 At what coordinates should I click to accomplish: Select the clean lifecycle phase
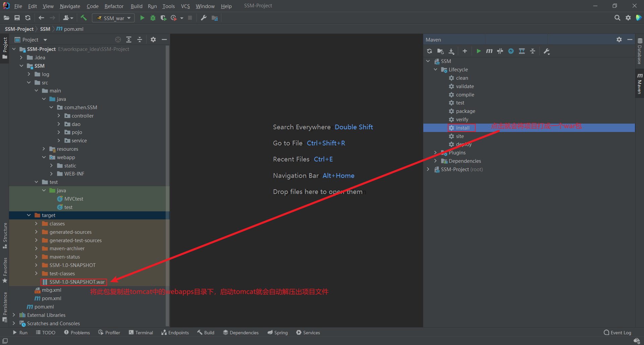[462, 78]
